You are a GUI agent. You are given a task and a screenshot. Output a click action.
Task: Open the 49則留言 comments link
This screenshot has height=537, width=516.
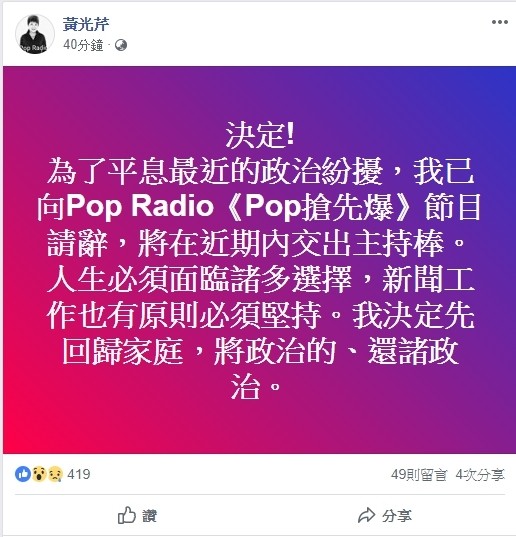point(419,475)
